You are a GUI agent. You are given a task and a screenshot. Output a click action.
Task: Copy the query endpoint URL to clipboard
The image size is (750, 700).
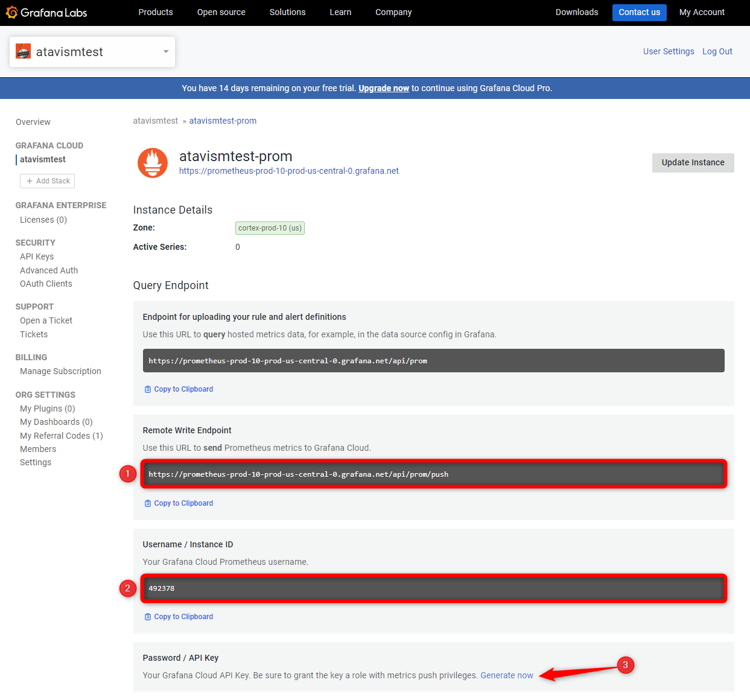[x=179, y=389]
